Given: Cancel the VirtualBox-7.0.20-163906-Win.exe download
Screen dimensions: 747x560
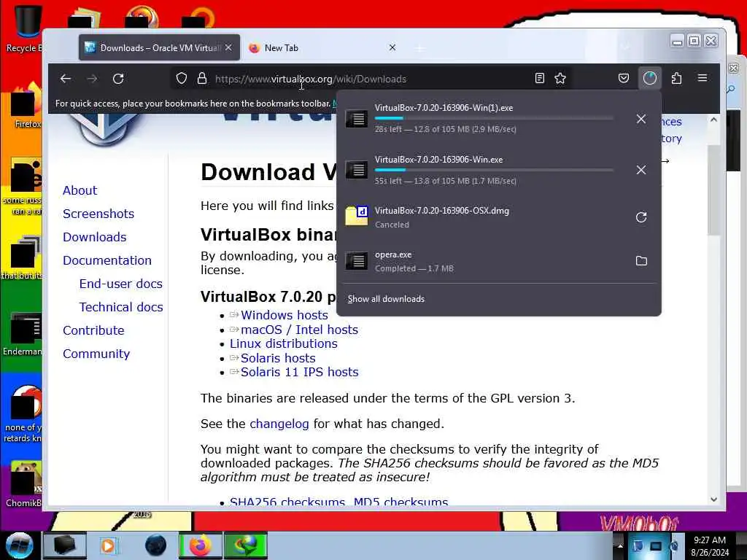Looking at the screenshot, I should coord(641,170).
